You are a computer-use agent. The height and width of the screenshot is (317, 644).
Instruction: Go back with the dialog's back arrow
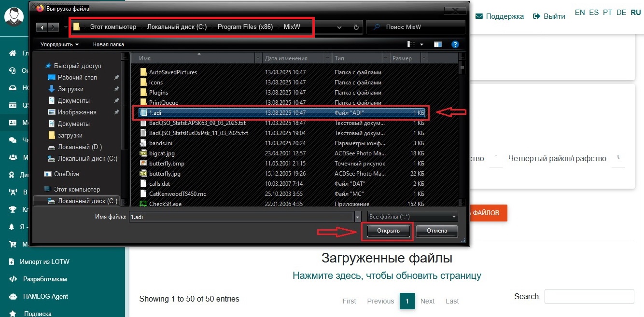pos(43,27)
